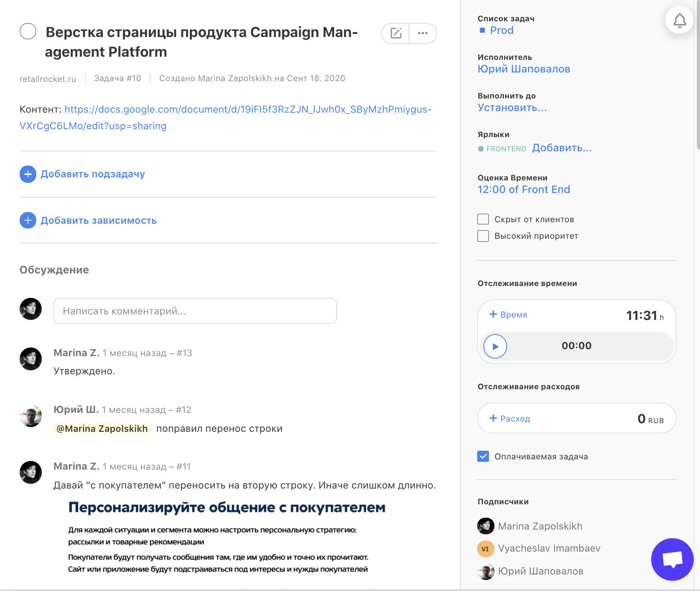Click the 'Написать комментарий' input field

click(194, 311)
